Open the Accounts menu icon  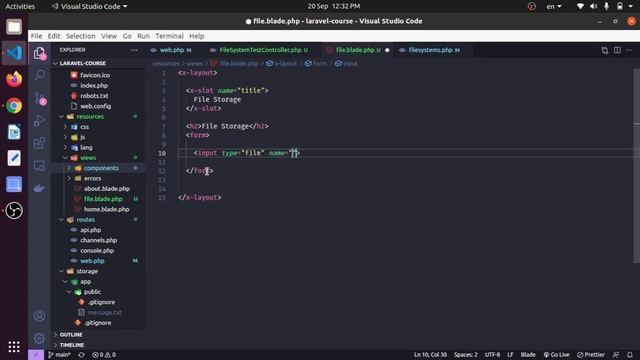click(39, 316)
